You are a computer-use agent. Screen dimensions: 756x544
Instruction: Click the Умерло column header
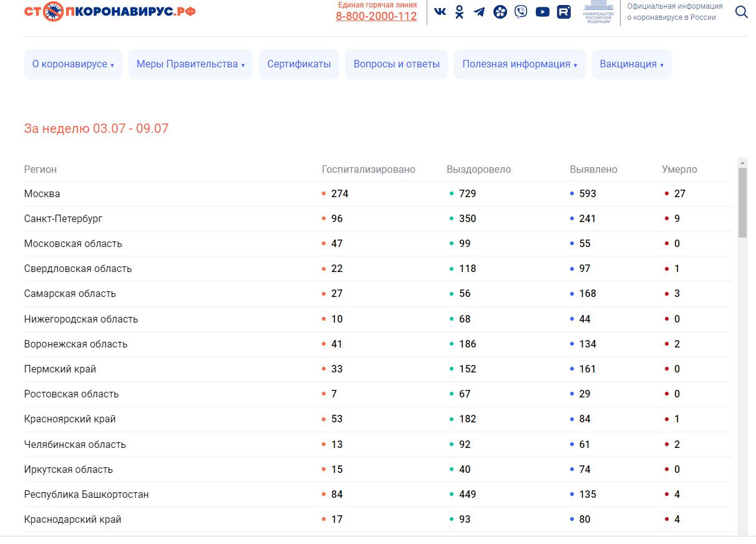pyautogui.click(x=680, y=170)
